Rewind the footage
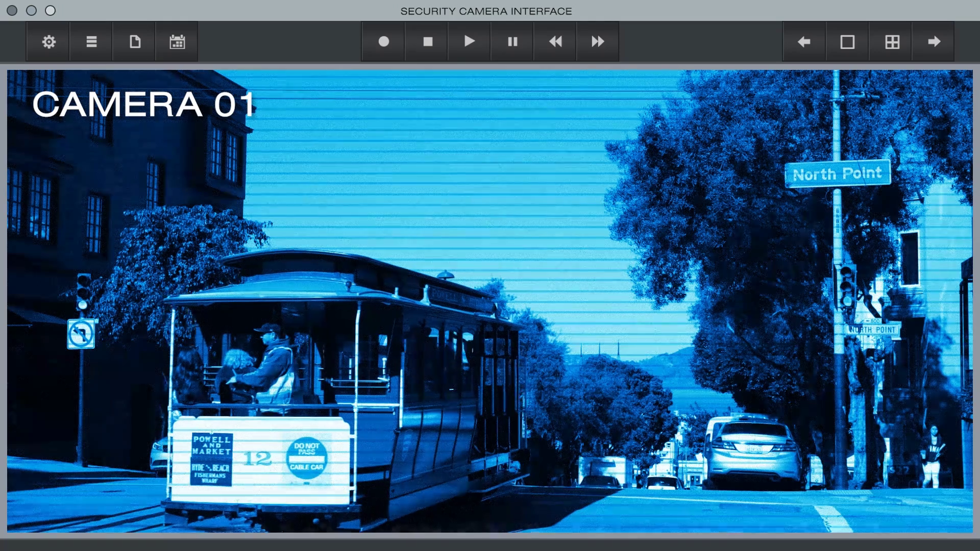Image resolution: width=980 pixels, height=551 pixels. click(x=555, y=42)
